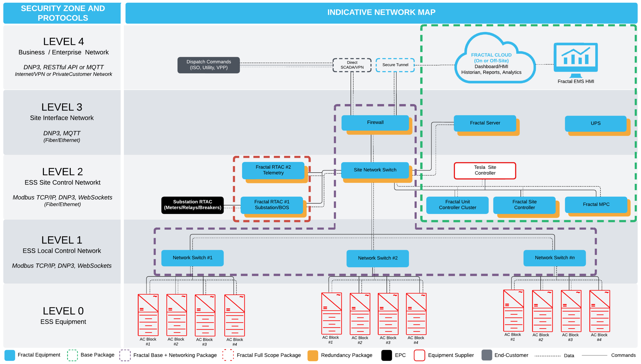Select Network Switch #1 block
This screenshot has width=641, height=364.
(192, 258)
